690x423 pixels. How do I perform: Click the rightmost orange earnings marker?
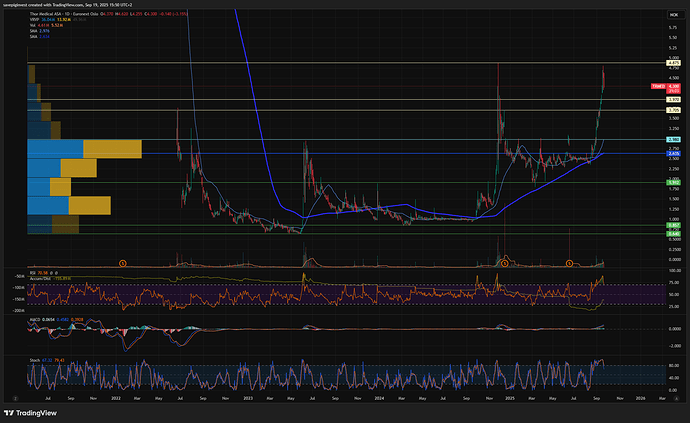click(569, 262)
